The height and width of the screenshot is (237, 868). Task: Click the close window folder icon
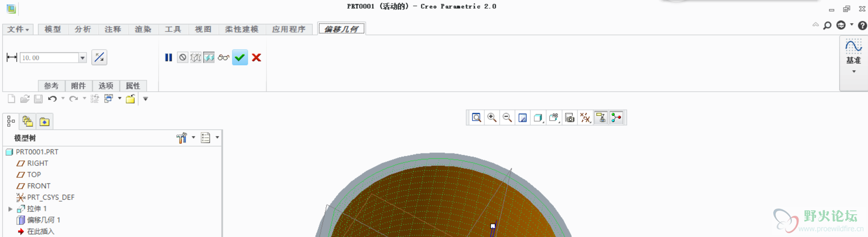pos(130,99)
